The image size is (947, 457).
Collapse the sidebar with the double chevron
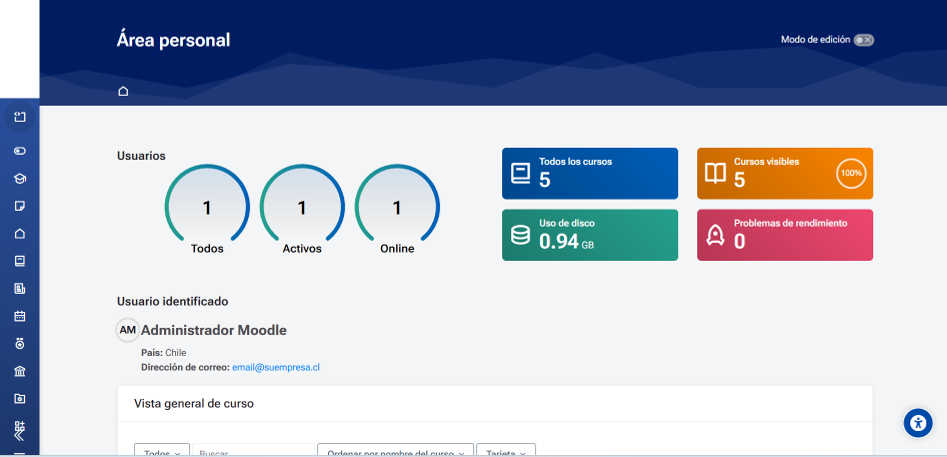pyautogui.click(x=19, y=435)
